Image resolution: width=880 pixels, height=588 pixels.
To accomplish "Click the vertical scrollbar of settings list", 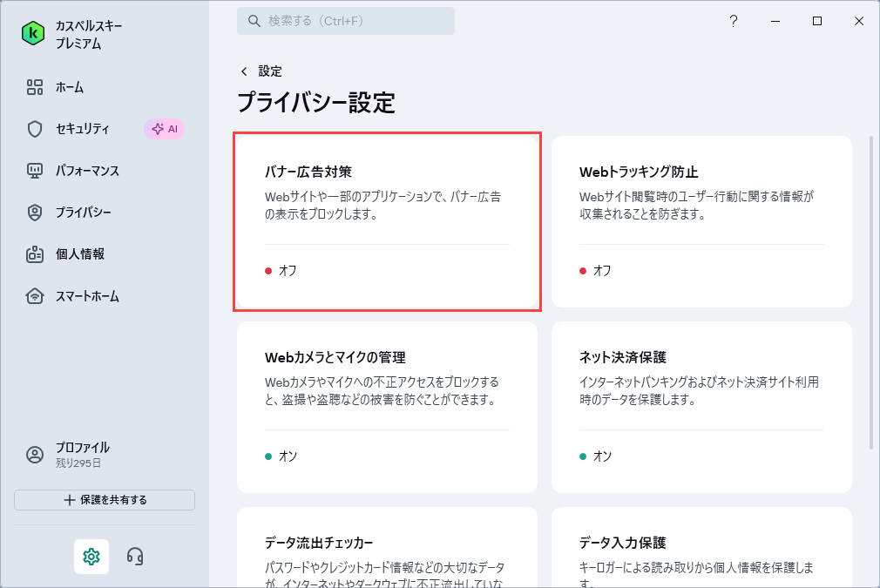I will pos(871,292).
